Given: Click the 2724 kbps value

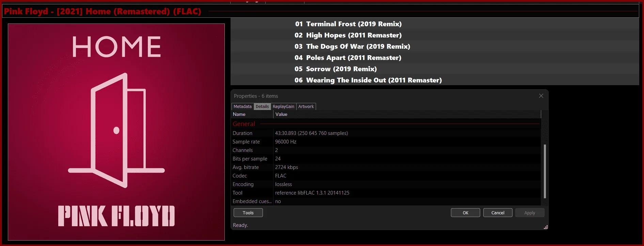Looking at the screenshot, I should tap(286, 167).
